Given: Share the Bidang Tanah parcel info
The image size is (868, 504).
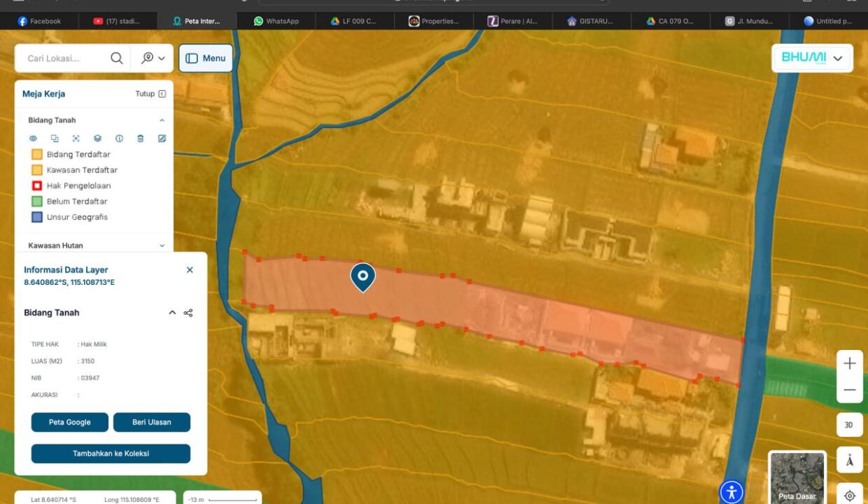Looking at the screenshot, I should point(188,313).
